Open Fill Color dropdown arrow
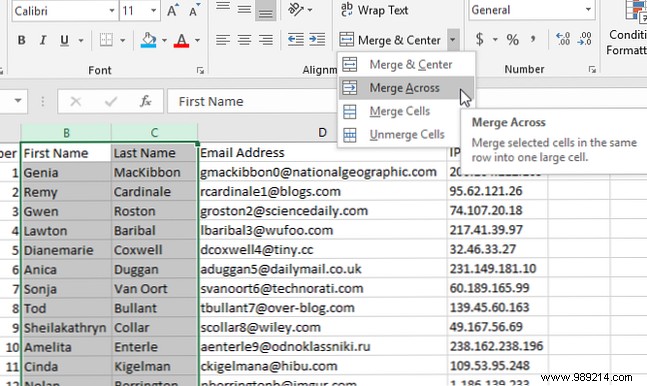Image resolution: width=647 pixels, height=386 pixels. tap(164, 40)
